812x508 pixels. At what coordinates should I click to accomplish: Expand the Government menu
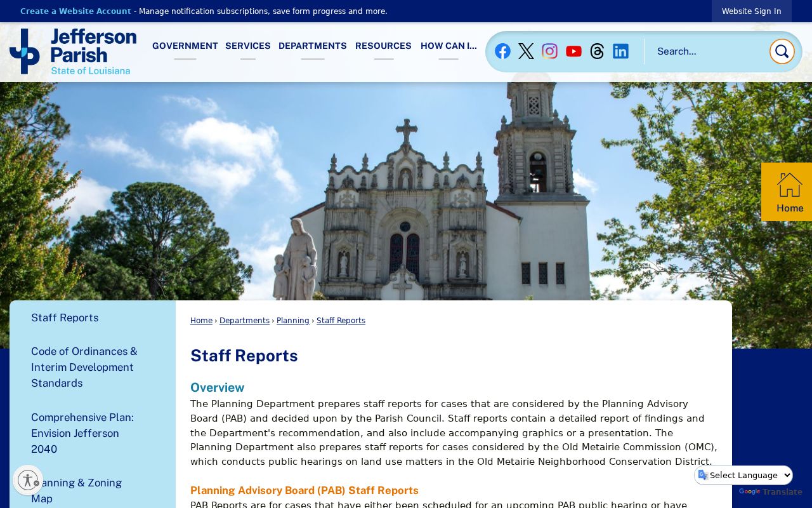pos(185,46)
